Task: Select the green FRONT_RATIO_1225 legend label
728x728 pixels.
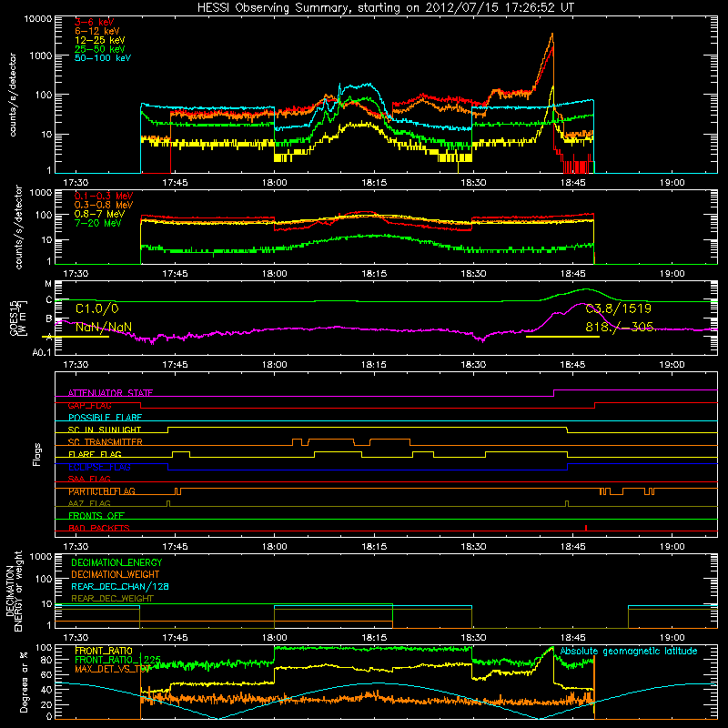Action: tap(117, 660)
